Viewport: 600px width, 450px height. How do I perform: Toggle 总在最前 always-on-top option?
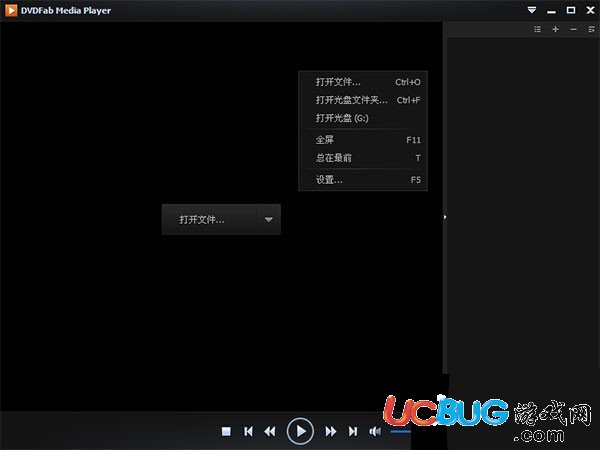point(363,158)
